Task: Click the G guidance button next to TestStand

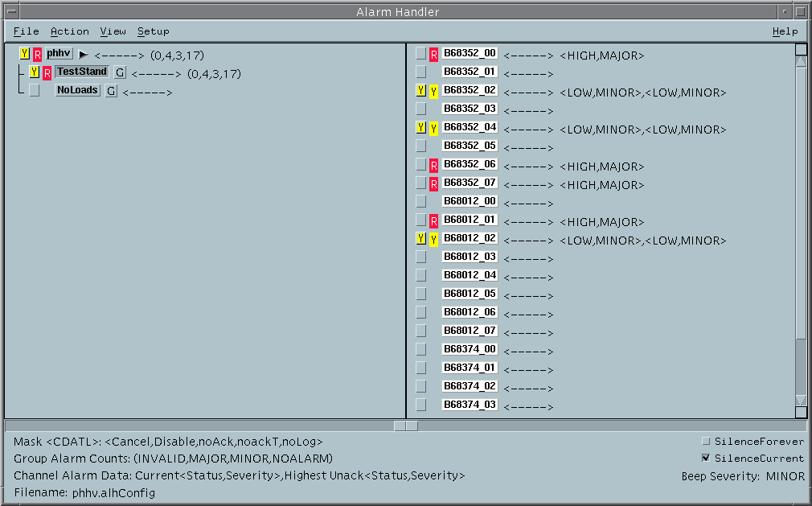Action: [x=120, y=72]
